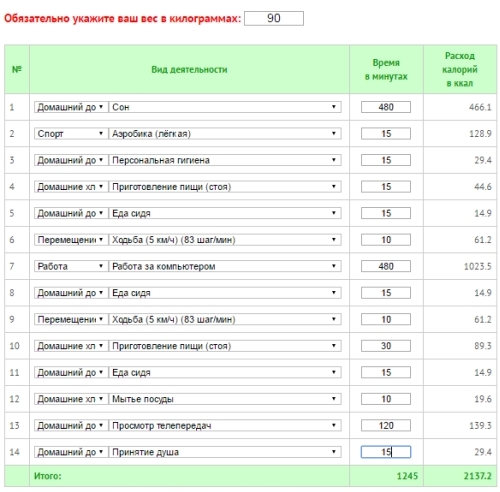Open row 5 category dropdown

click(x=71, y=213)
